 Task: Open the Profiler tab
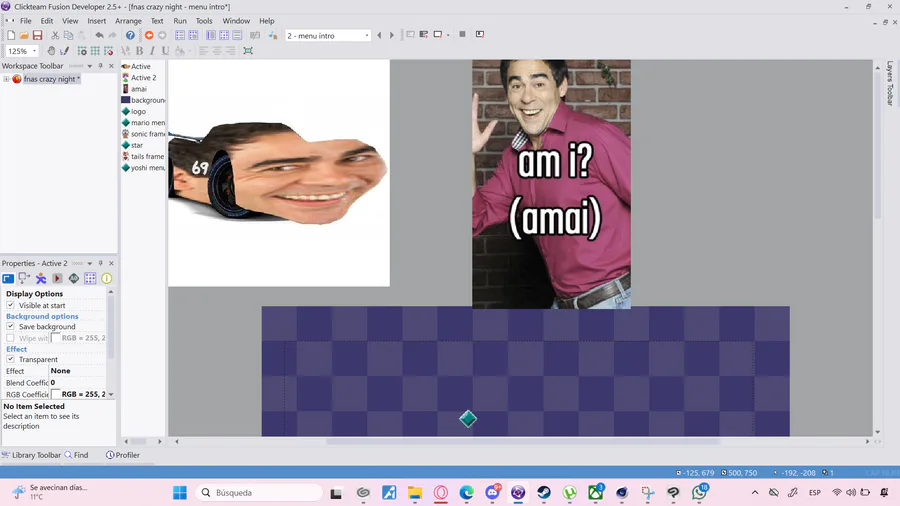click(123, 455)
